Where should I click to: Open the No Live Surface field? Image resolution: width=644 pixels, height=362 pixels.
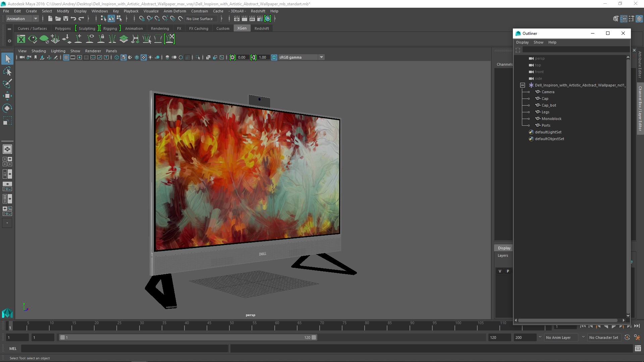(x=202, y=19)
